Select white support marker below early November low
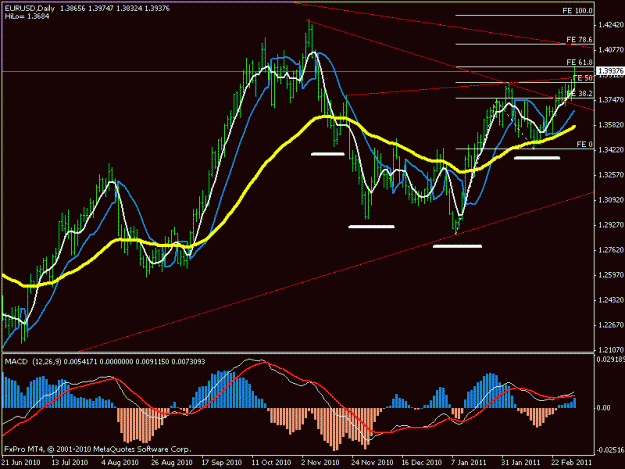This screenshot has width=625, height=469. [x=328, y=154]
